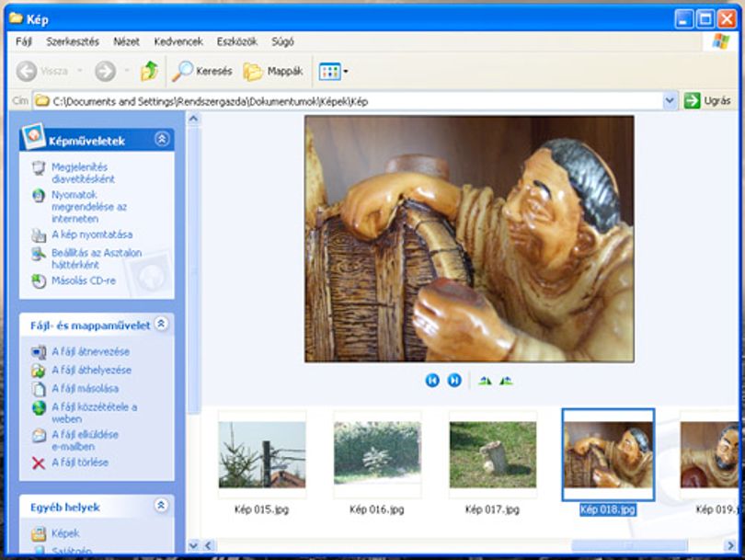The width and height of the screenshot is (745, 560).
Task: Rotate the picture clockwise
Action: pos(485,381)
